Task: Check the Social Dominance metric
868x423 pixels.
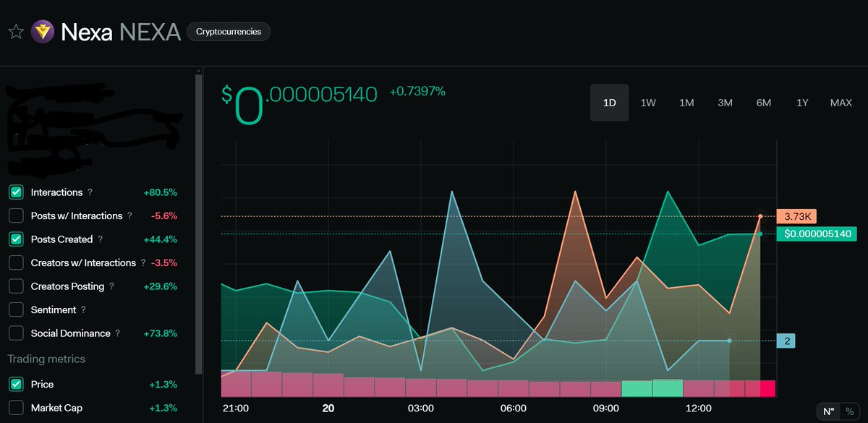Action: point(16,333)
